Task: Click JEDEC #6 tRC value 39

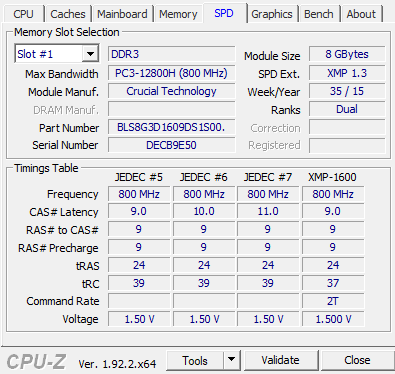Action: point(204,283)
